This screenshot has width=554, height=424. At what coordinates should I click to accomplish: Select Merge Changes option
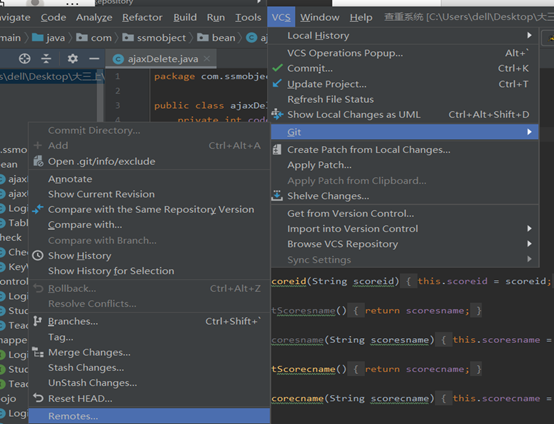pos(149,352)
